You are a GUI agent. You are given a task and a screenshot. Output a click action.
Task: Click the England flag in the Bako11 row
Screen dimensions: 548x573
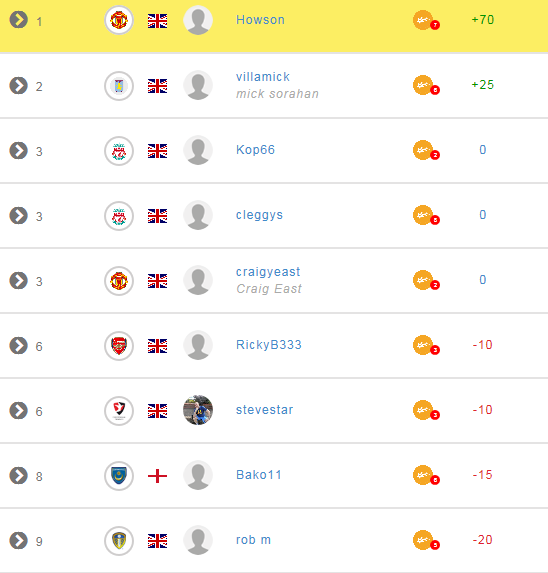pos(157,476)
